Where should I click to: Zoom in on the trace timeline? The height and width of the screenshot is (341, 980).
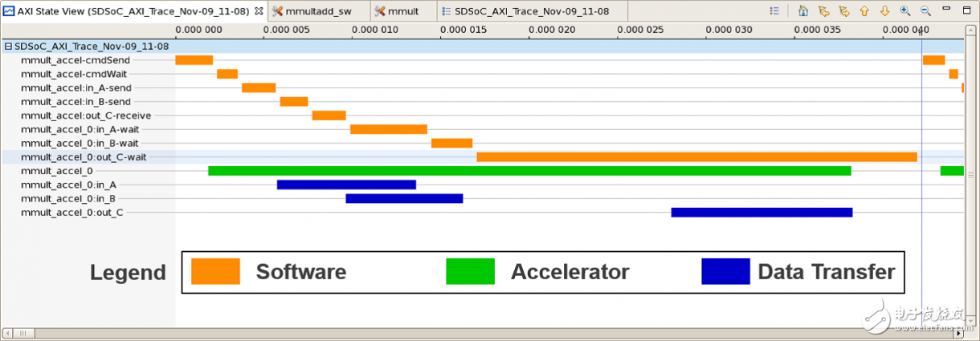(905, 11)
